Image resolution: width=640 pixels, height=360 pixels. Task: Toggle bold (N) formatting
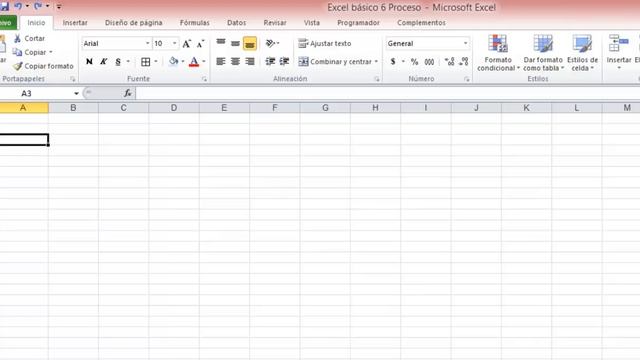pos(89,62)
